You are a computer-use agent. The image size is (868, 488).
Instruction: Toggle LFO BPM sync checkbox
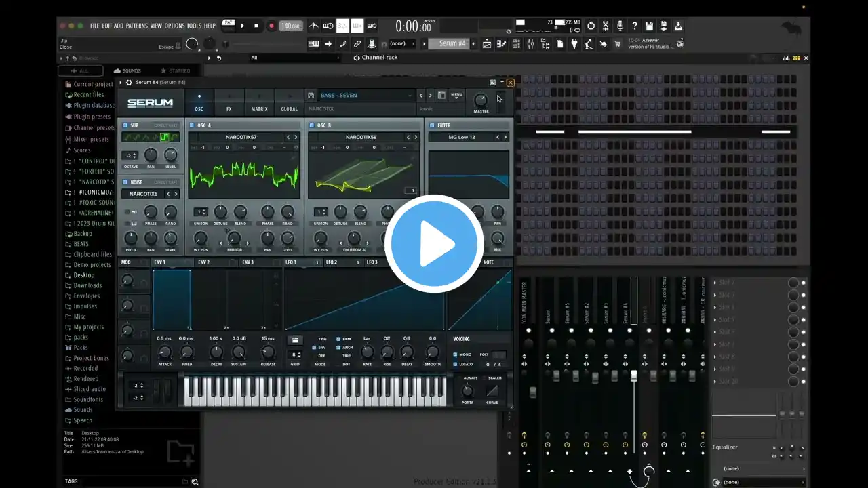point(338,339)
